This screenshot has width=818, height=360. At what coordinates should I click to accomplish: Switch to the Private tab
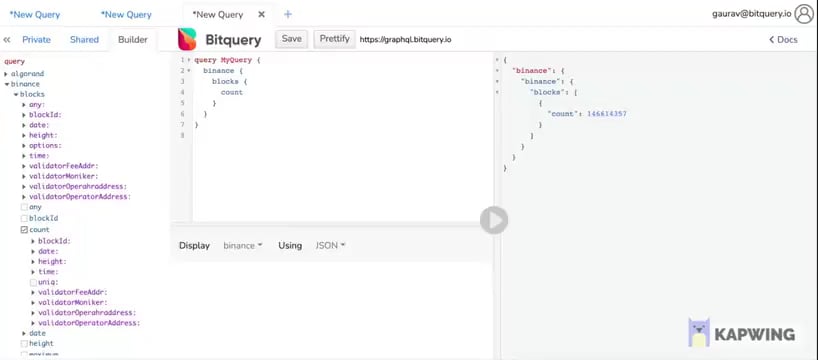(37, 40)
